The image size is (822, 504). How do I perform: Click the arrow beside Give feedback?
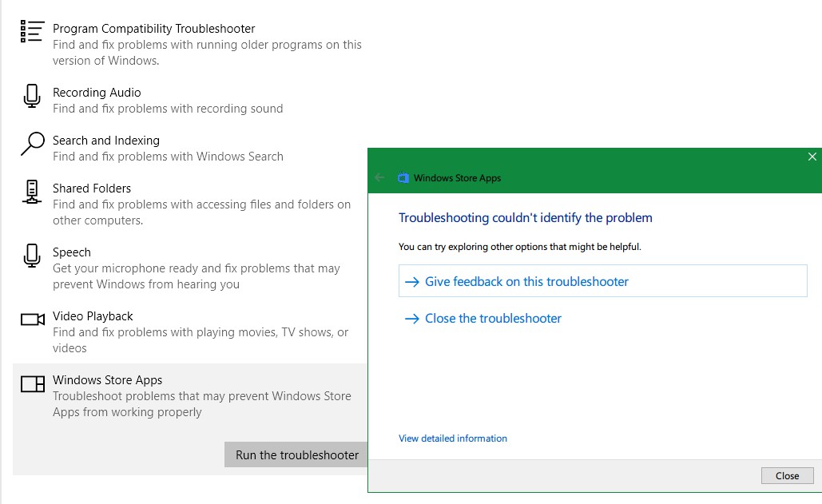coord(412,282)
